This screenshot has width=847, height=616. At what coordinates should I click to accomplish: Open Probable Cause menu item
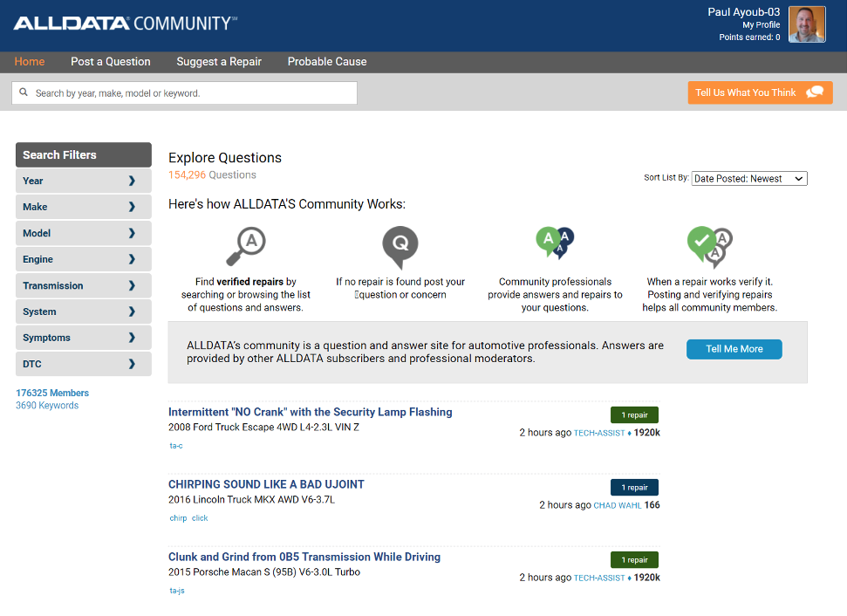point(327,62)
